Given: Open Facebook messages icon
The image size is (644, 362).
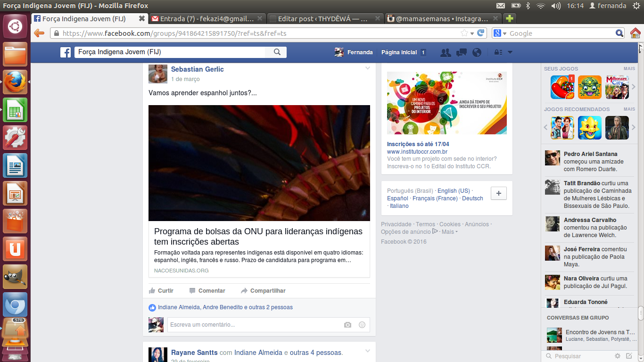Looking at the screenshot, I should pos(462,52).
